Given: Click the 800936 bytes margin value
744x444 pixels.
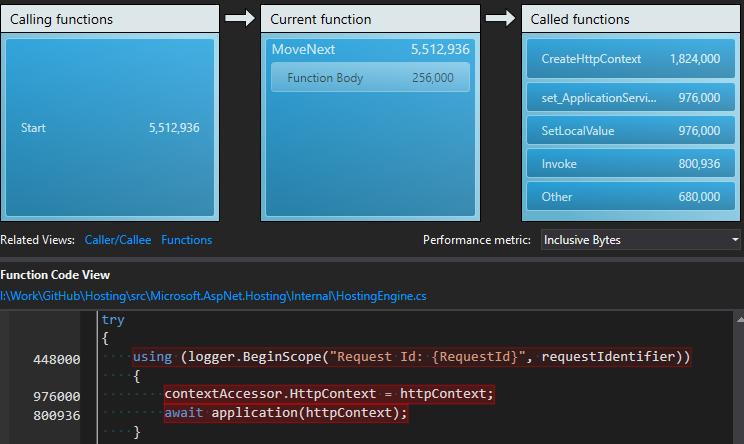Looking at the screenshot, I should 56,414.
